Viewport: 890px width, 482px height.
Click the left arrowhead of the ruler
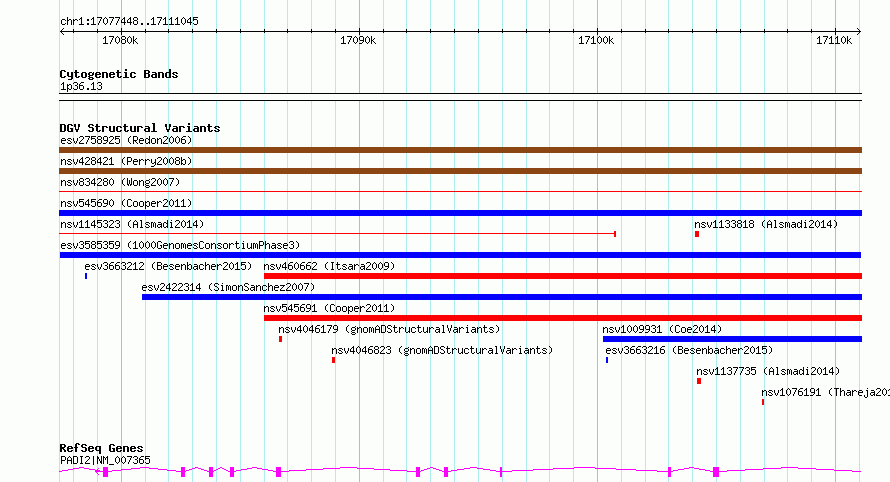(x=62, y=32)
